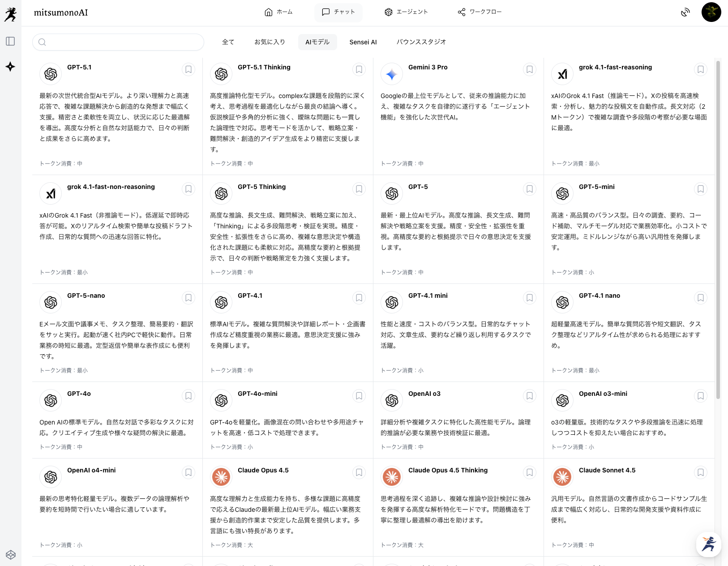The width and height of the screenshot is (728, 566).
Task: Go to the ワークフロー page
Action: click(x=480, y=12)
